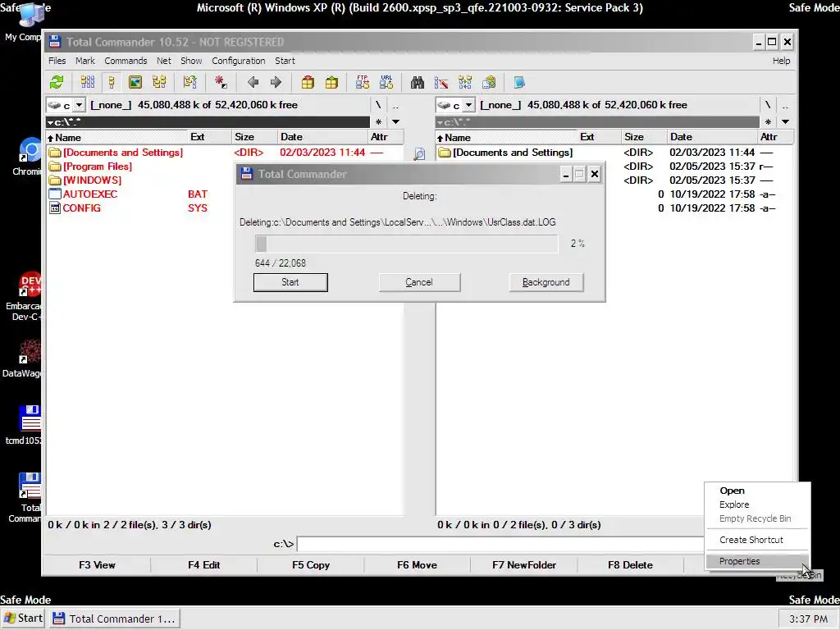Select [WINDOWS] folder in left panel
This screenshot has height=630, width=840.
(x=92, y=180)
